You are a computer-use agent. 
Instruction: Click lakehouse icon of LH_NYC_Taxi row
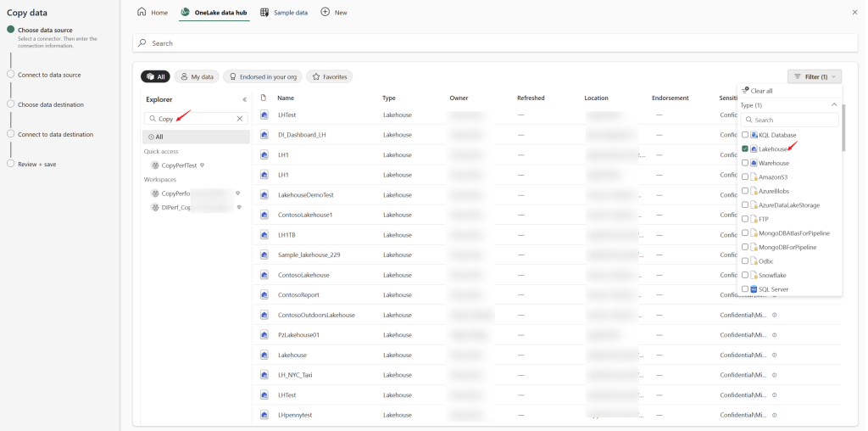point(264,375)
